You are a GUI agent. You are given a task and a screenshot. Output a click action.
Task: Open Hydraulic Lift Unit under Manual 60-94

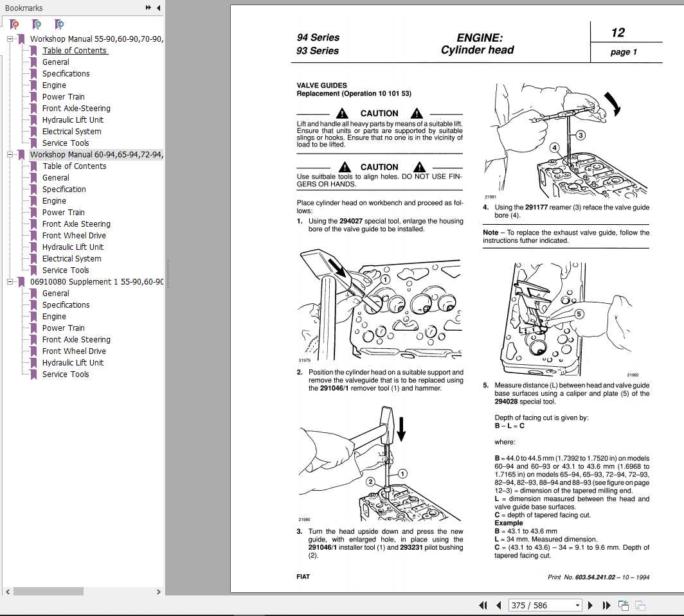pyautogui.click(x=73, y=247)
